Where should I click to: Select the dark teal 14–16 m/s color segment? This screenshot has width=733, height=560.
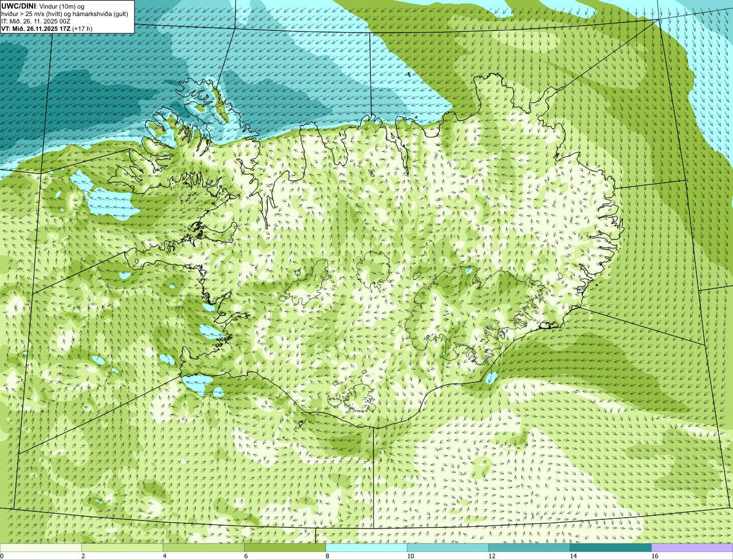click(610, 548)
